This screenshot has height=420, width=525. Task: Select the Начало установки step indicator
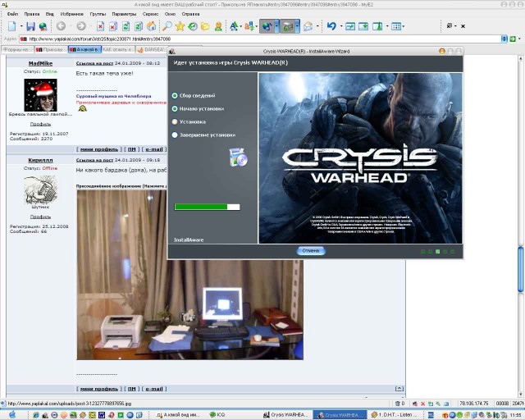click(175, 109)
